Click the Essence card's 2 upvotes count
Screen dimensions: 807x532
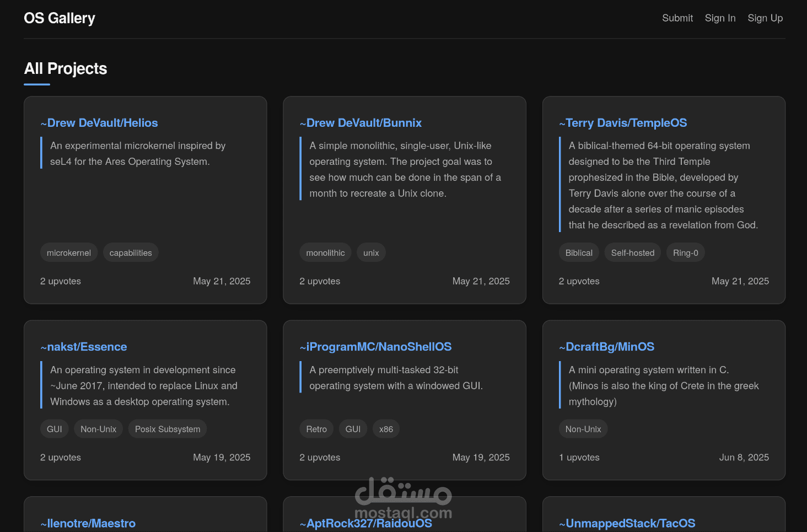61,458
